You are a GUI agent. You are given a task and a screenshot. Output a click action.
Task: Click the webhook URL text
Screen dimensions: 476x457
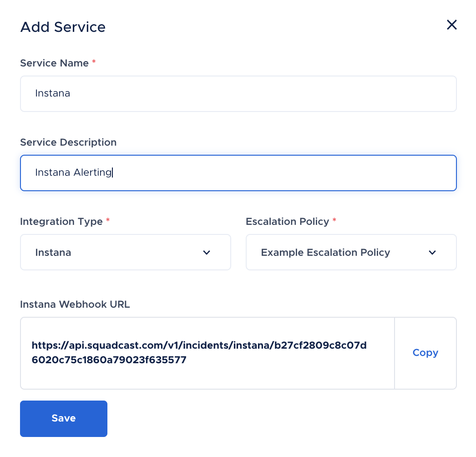point(199,353)
